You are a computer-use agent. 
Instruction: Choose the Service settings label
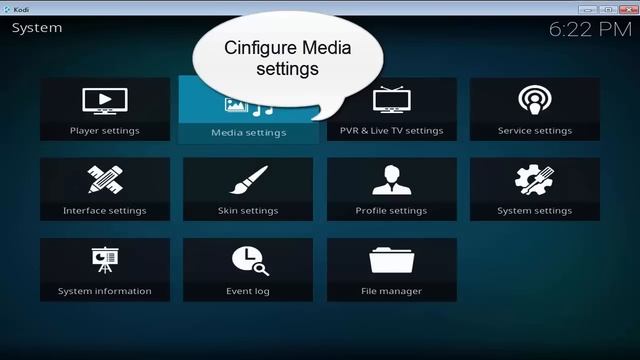coord(535,131)
